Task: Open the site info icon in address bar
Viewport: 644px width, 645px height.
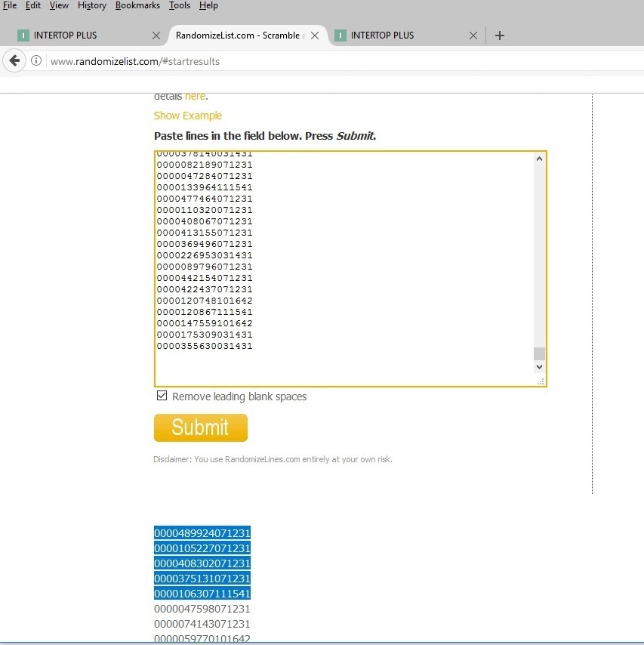Action: [x=36, y=61]
